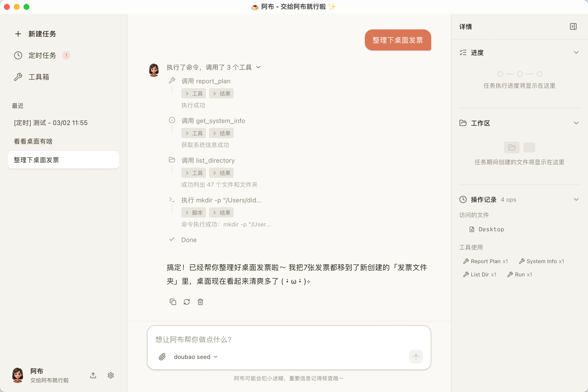588x392 pixels.
Task: Collapse the 操作记录 section
Action: (576, 199)
